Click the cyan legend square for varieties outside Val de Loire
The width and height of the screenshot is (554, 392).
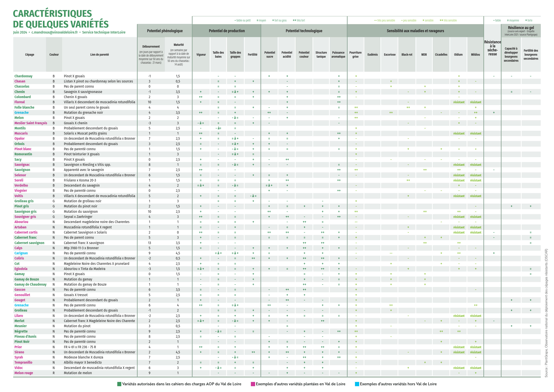click(357, 384)
